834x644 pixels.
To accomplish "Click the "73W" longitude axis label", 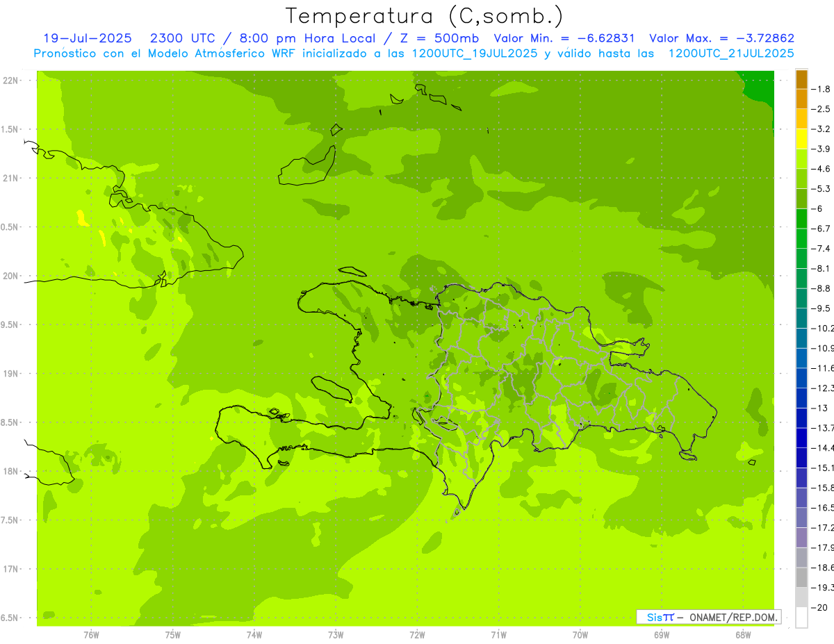I will 336,635.
